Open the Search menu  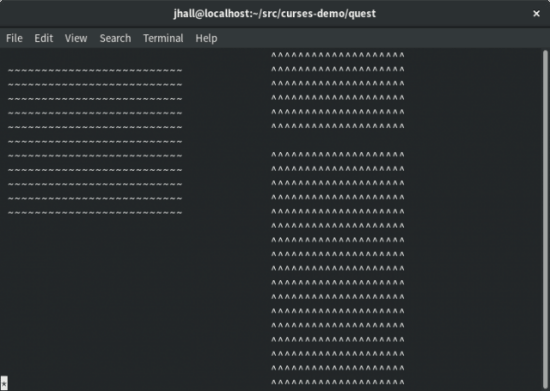[x=115, y=38]
